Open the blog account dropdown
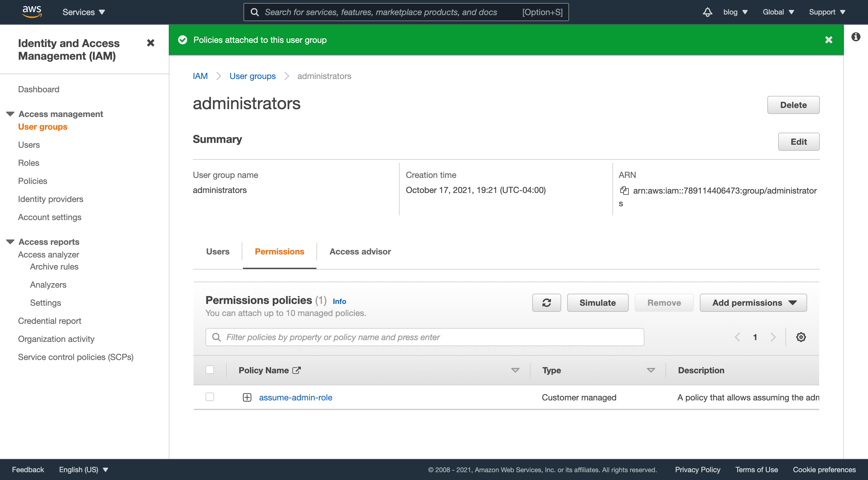This screenshot has height=480, width=868. click(x=735, y=12)
